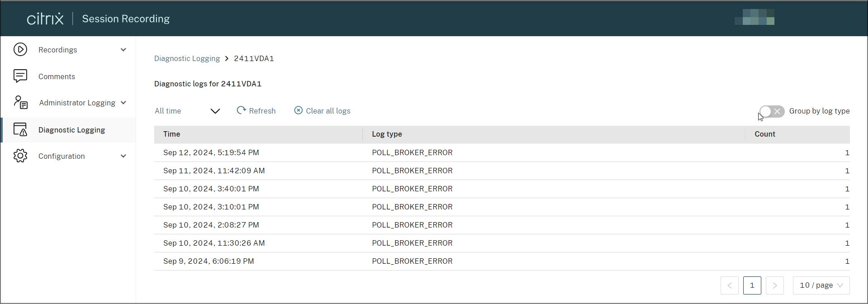The image size is (868, 304).
Task: Click the Comments speech bubble icon
Action: point(20,76)
